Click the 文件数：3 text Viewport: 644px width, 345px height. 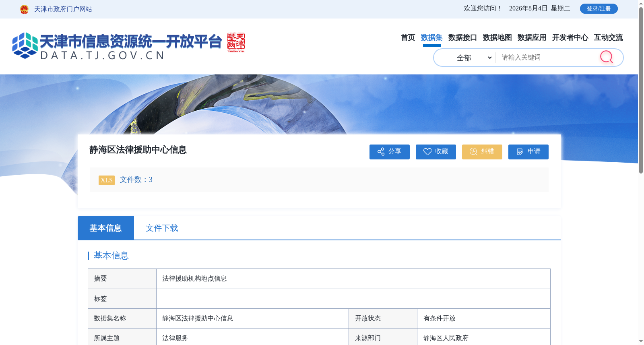[x=136, y=180]
